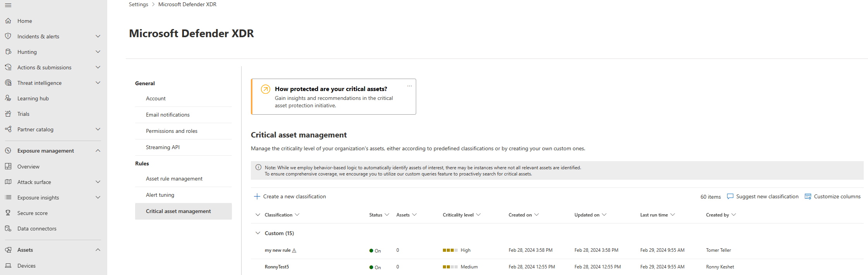Collapse the Custom (15) group
This screenshot has height=275, width=868.
258,233
